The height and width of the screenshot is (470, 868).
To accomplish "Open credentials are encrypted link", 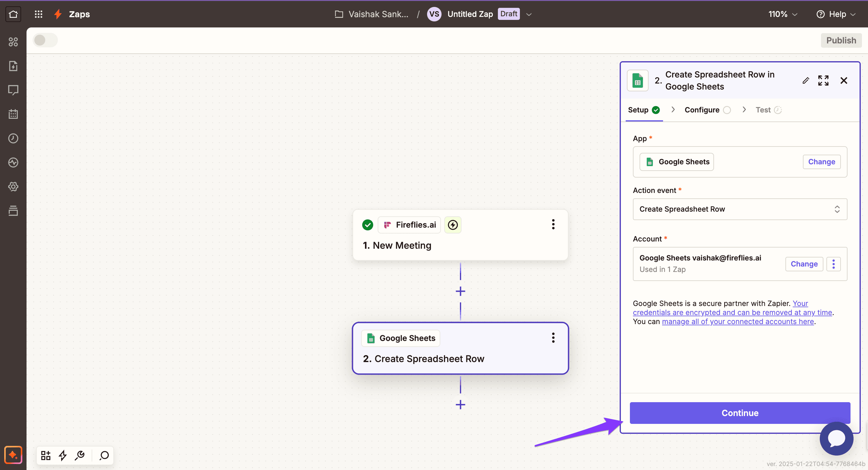I will [732, 313].
